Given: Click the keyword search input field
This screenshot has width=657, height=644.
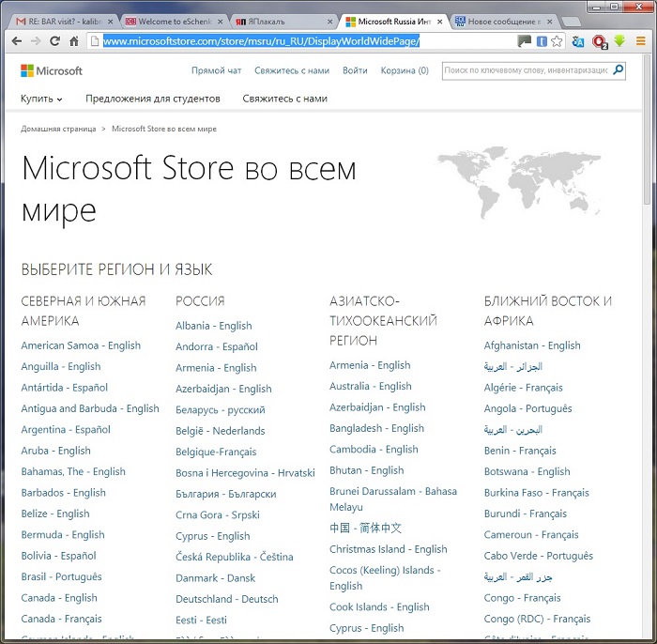Looking at the screenshot, I should click(525, 69).
